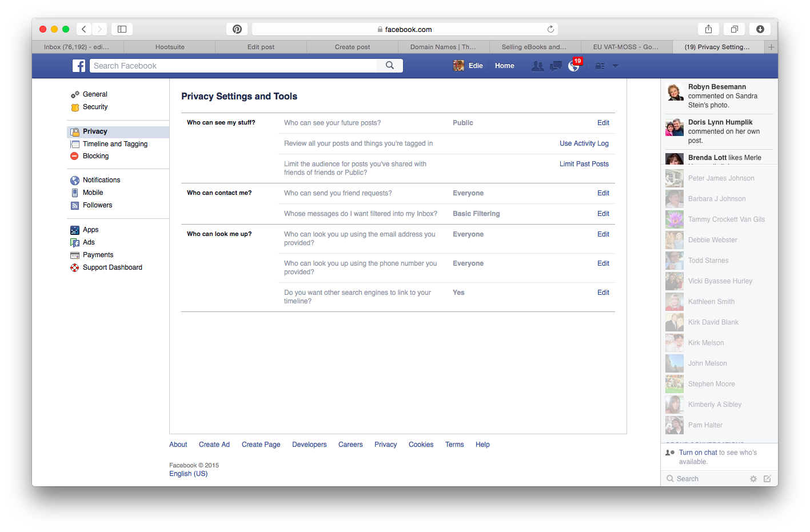Change language via English (US) link
This screenshot has width=810, height=532.
pyautogui.click(x=188, y=474)
